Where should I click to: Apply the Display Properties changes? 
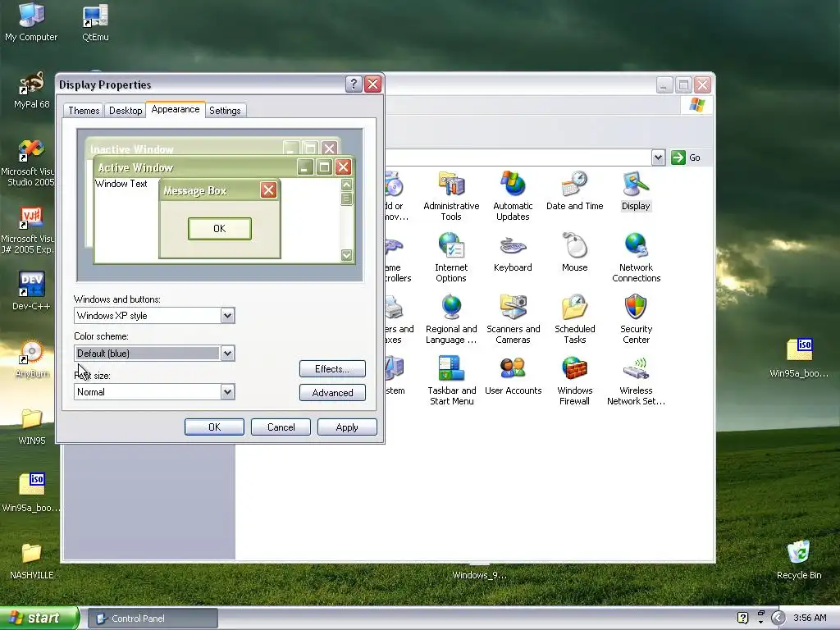pos(347,427)
